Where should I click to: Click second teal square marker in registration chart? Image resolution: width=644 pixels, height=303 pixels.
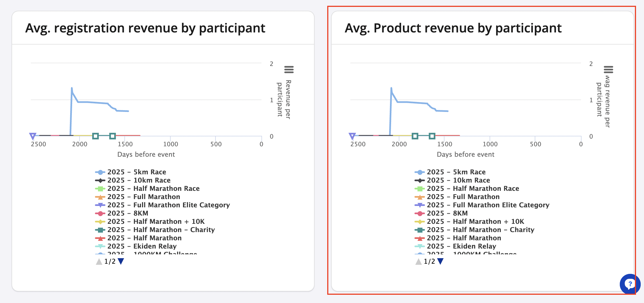click(112, 136)
